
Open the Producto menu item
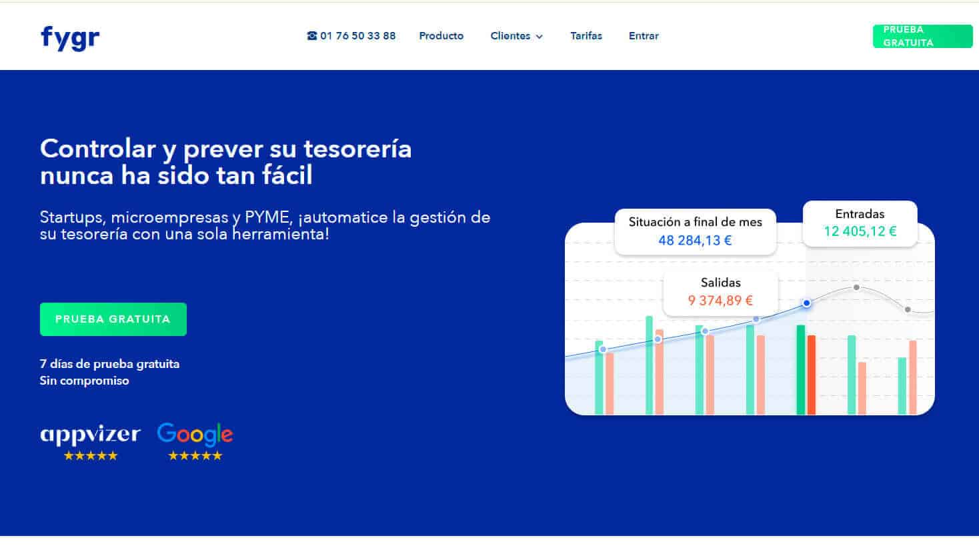coord(441,36)
